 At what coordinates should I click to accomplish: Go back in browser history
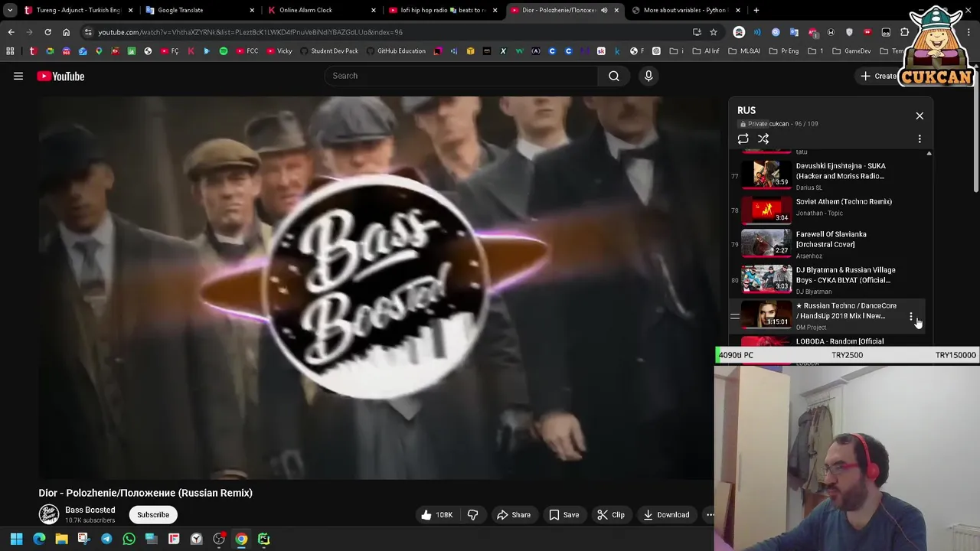(x=11, y=32)
